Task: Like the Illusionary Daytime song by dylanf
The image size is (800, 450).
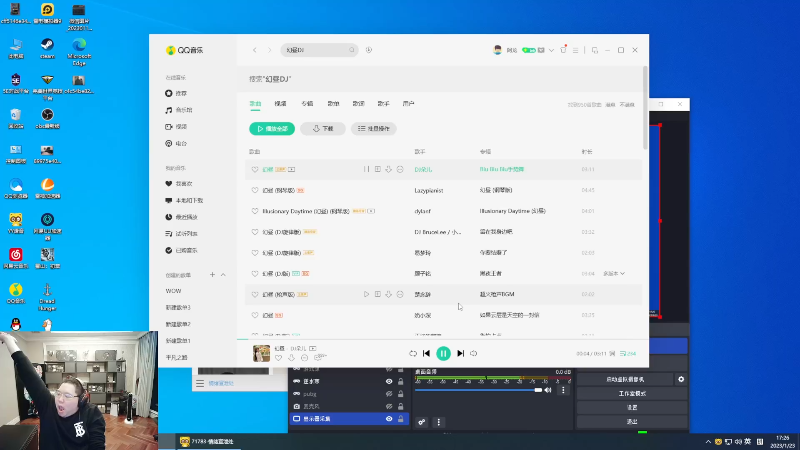Action: coord(255,211)
